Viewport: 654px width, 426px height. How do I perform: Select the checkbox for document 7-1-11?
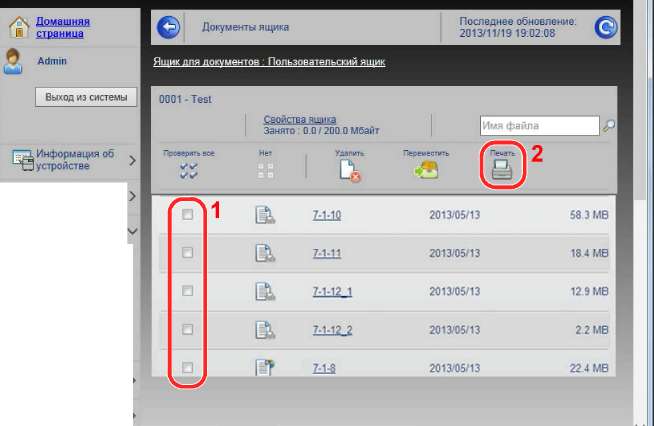click(187, 253)
